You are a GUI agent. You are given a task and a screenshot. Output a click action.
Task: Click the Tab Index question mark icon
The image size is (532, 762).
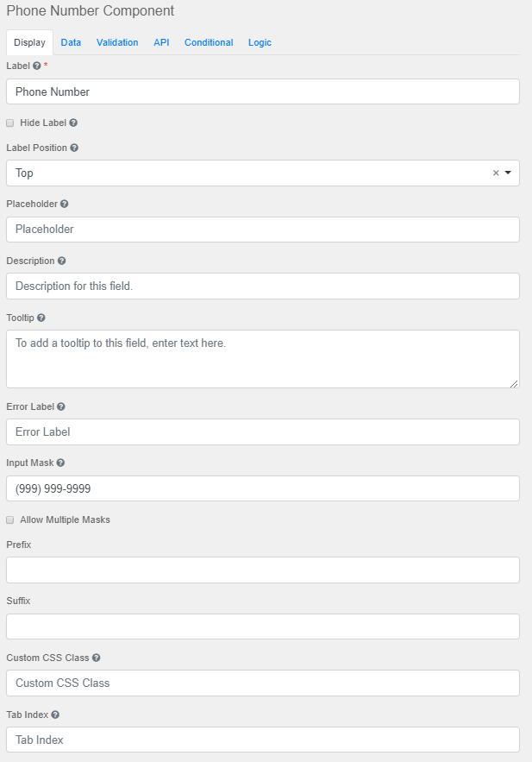point(53,715)
